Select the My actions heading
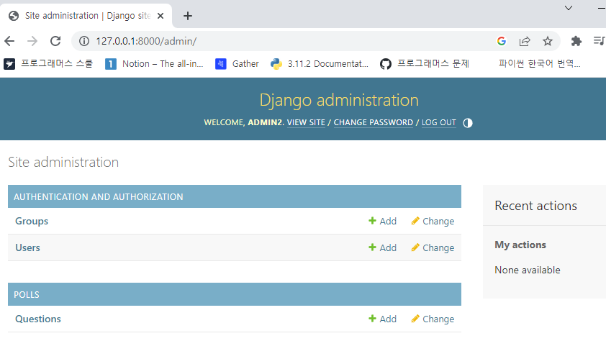 520,245
